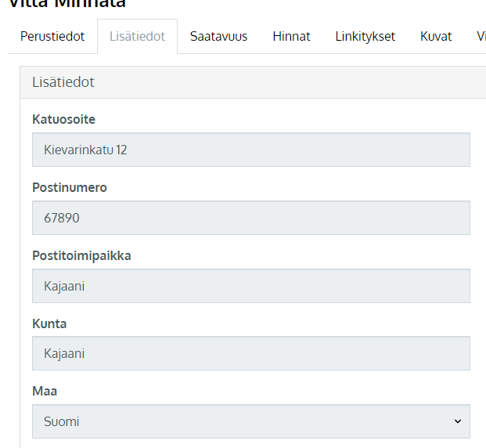This screenshot has width=486, height=448.
Task: Open the Maa country dropdown showing Suomi
Action: 251,421
